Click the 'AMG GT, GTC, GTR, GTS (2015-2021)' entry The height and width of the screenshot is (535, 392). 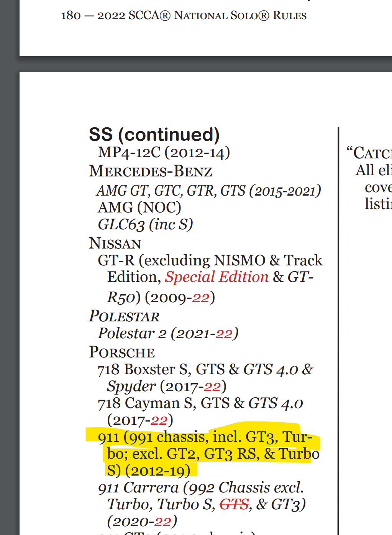[x=209, y=191]
